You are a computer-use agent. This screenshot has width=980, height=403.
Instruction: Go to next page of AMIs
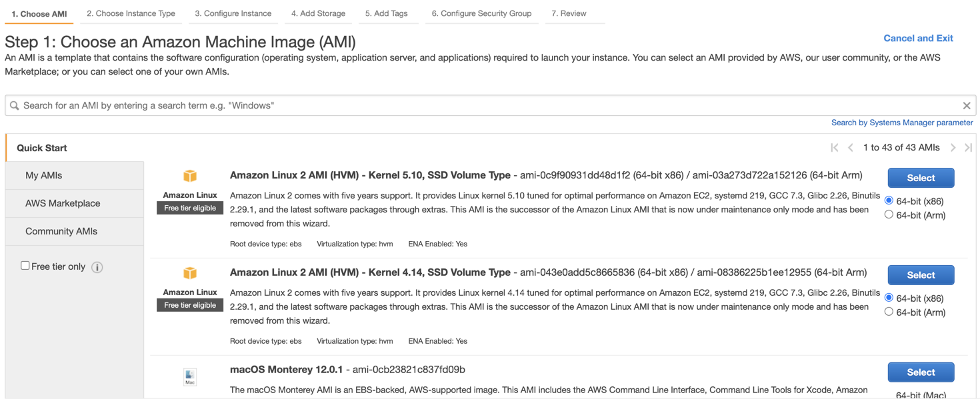[x=953, y=148]
